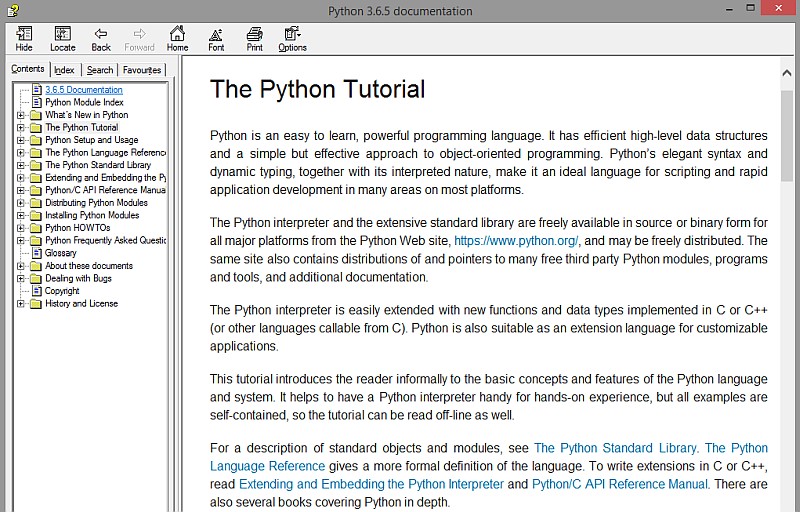Click the vertical scrollbar thumb
The width and height of the screenshot is (800, 512).
coord(787,136)
